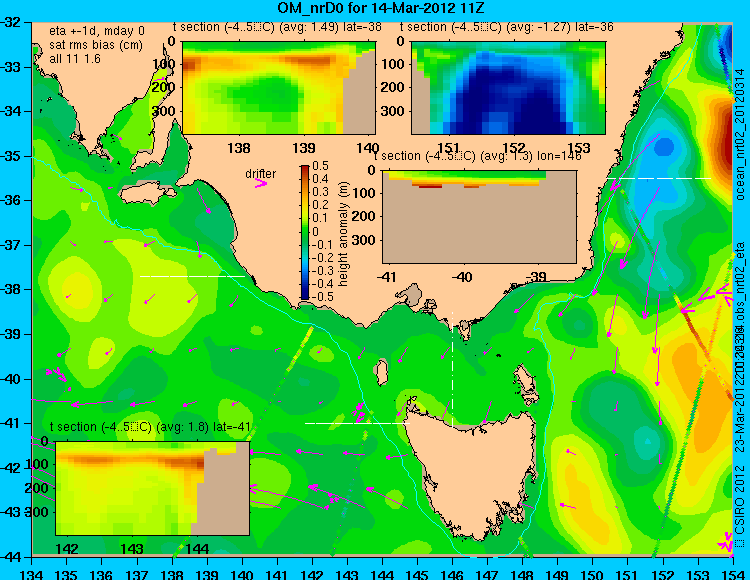
Task: Click King Island northwest of Tasmania
Action: 381,373
